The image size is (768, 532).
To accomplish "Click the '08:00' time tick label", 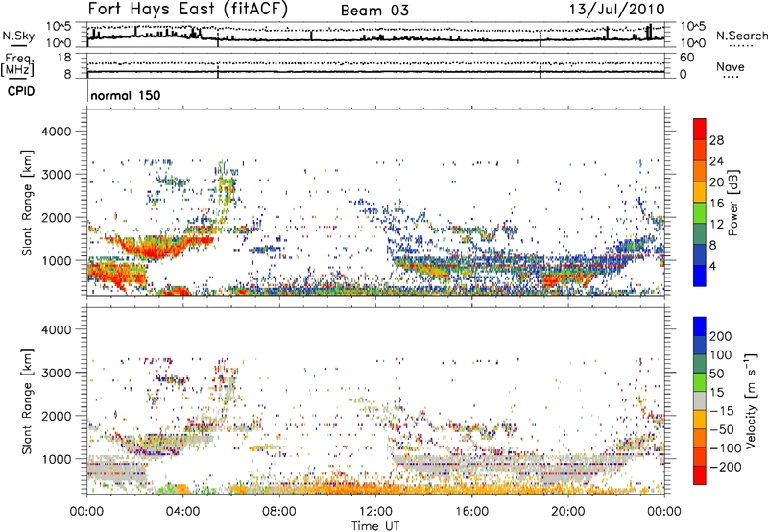I will point(278,512).
